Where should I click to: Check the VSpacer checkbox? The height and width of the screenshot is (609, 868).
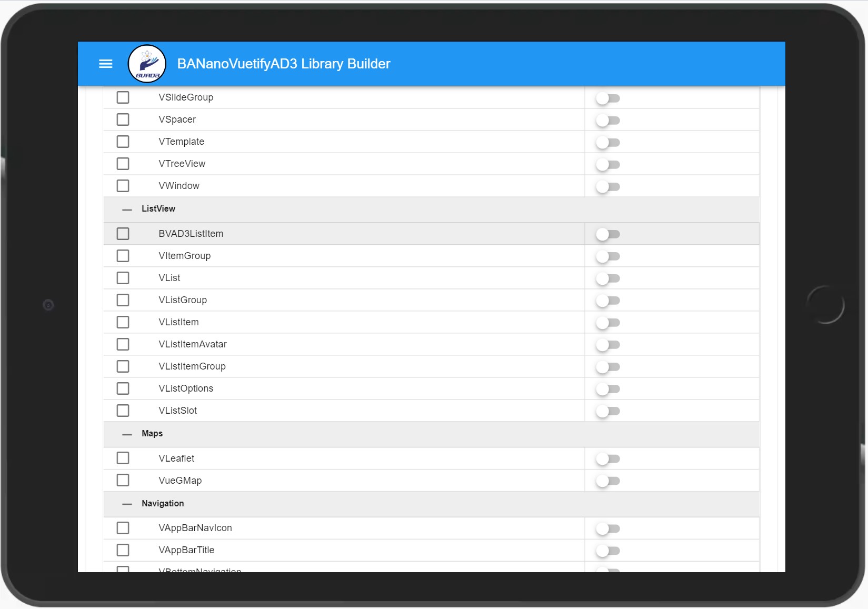tap(123, 119)
